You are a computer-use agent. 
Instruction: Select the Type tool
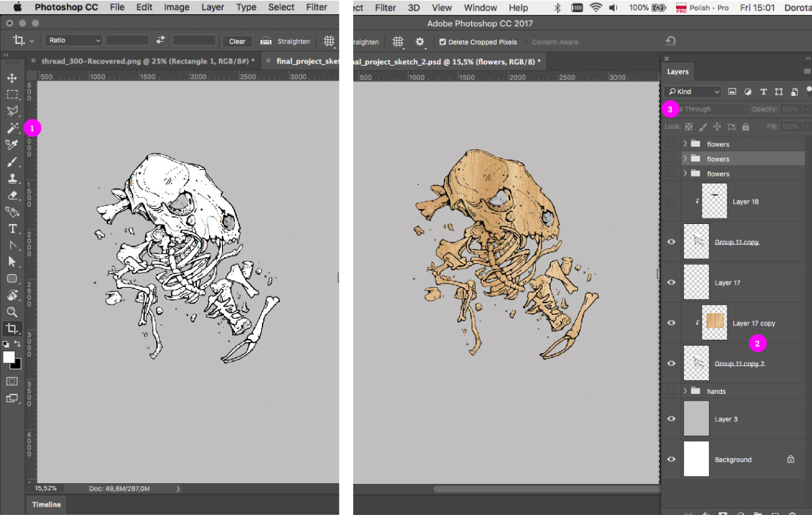tap(12, 228)
